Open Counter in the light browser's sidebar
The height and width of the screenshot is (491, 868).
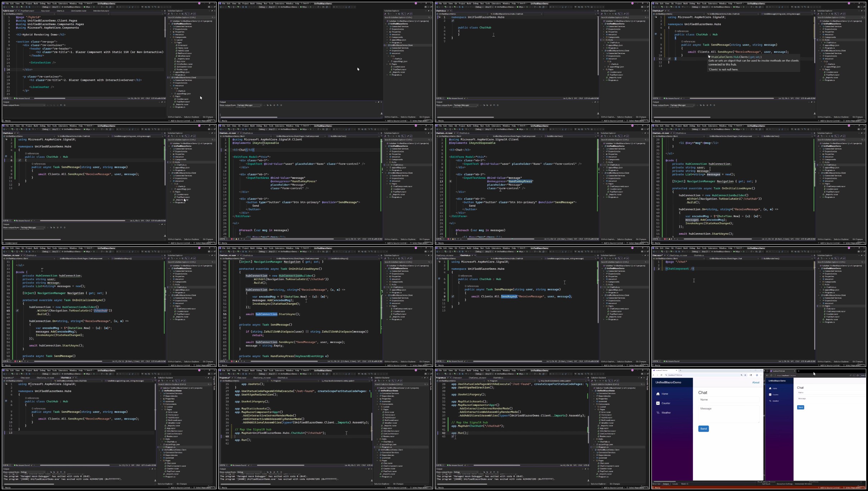[x=663, y=403]
